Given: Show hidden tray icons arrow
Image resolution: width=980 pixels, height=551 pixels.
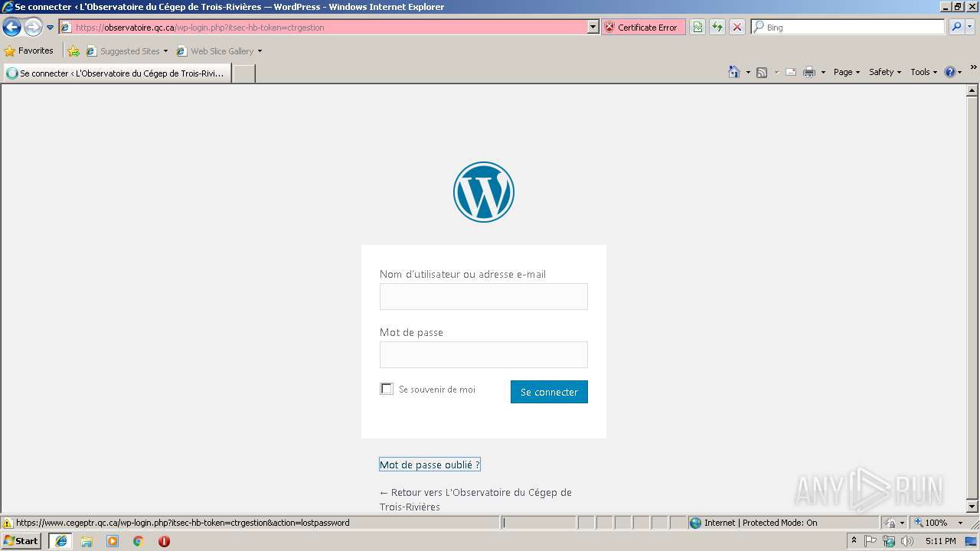Looking at the screenshot, I should click(x=854, y=541).
